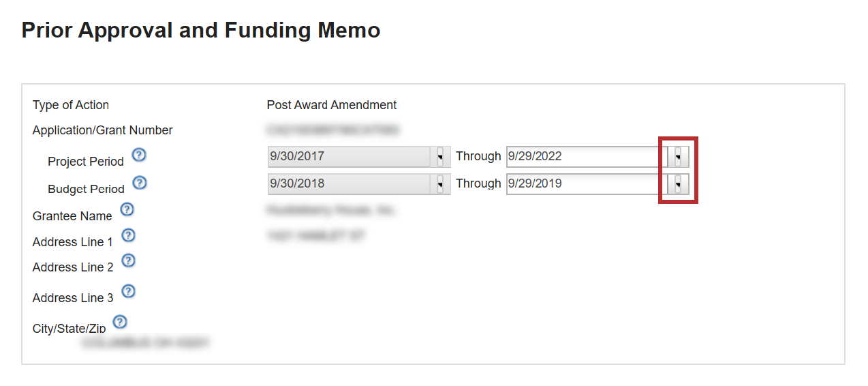868x386 pixels.
Task: Click the help icon beside Project Period
Action: 139,155
